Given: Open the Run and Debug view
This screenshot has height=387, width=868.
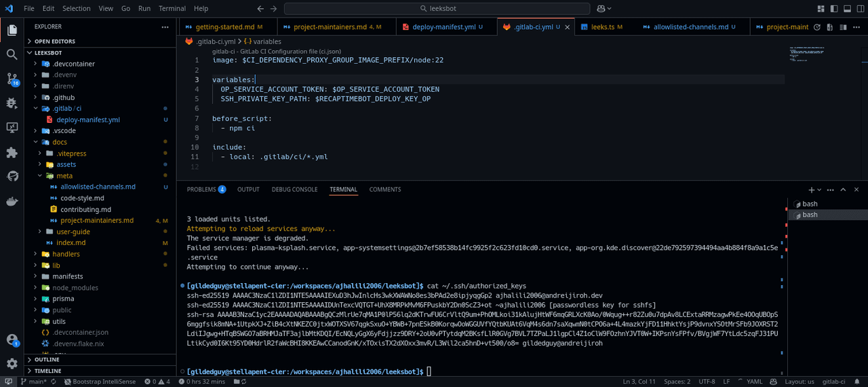Looking at the screenshot, I should coord(12,103).
